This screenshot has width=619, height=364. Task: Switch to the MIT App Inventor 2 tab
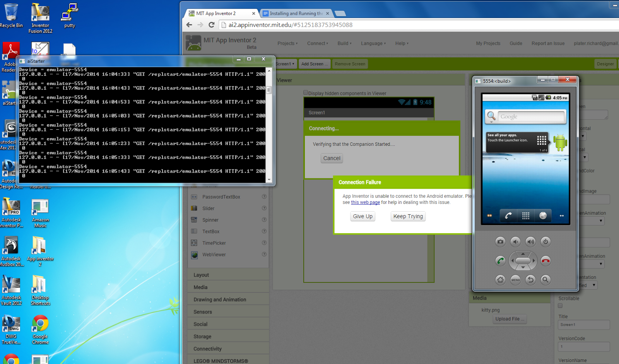(221, 13)
